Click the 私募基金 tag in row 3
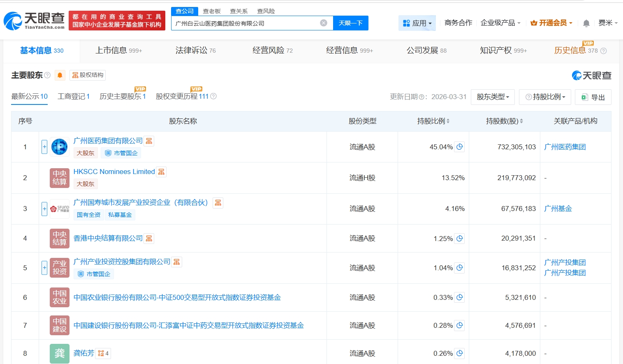 [120, 215]
